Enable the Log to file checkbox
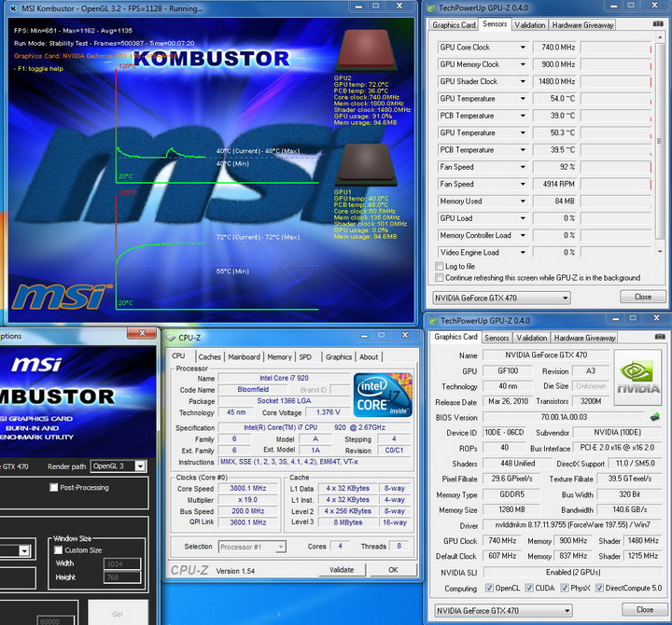The height and width of the screenshot is (625, 672). [439, 266]
